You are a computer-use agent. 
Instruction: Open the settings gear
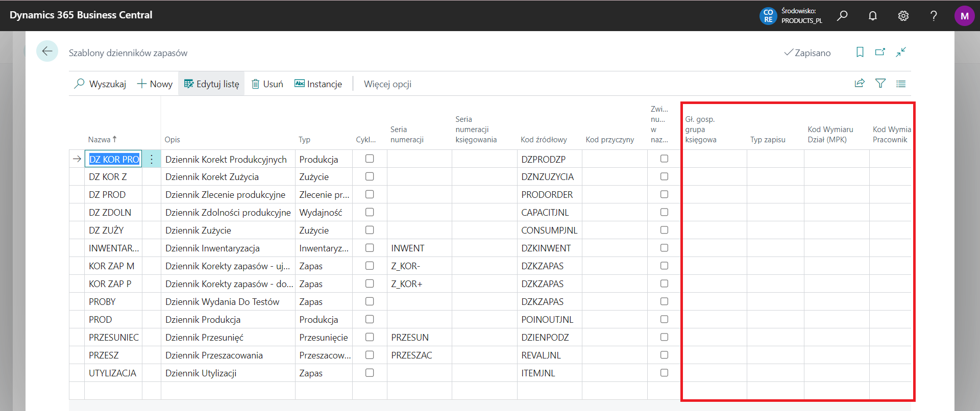pyautogui.click(x=903, y=15)
